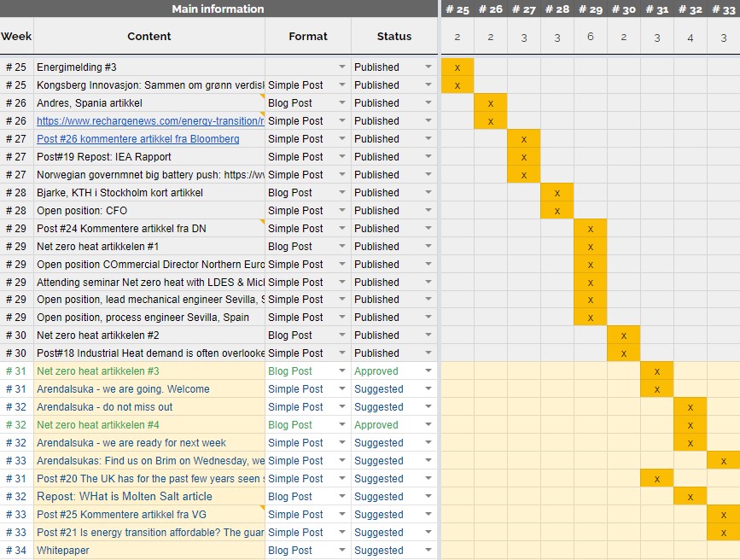
Task: Expand Format dropdown for Post#19 Repost: IEA Rapport
Action: click(x=342, y=157)
